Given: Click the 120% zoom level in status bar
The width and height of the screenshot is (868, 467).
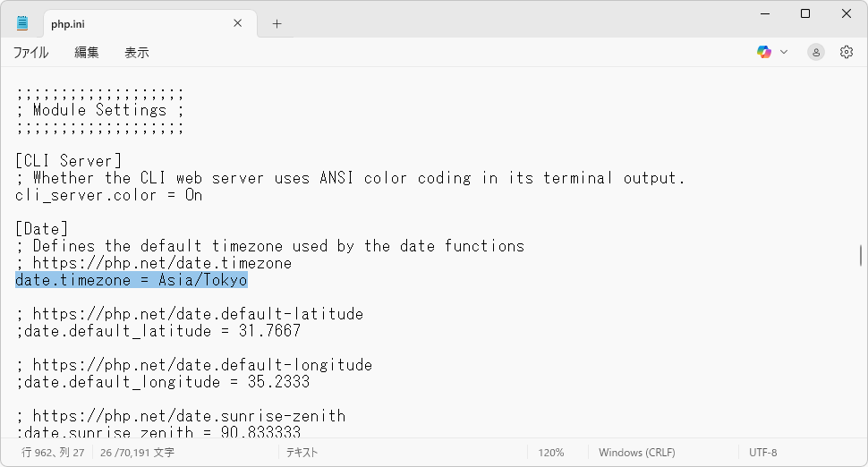Looking at the screenshot, I should [x=550, y=453].
